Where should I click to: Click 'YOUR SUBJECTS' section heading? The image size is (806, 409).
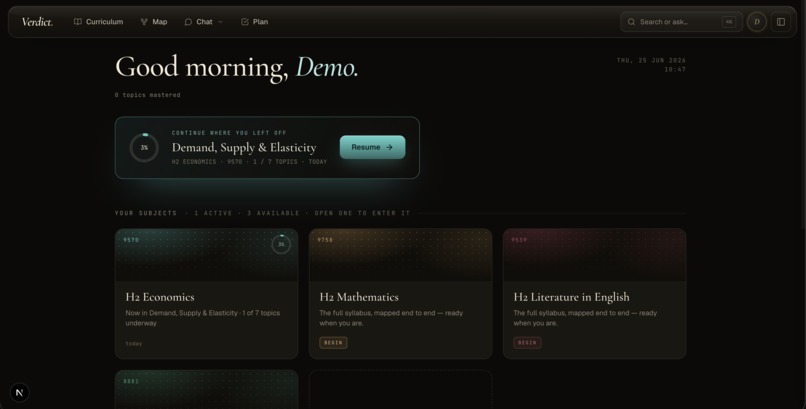tap(145, 213)
